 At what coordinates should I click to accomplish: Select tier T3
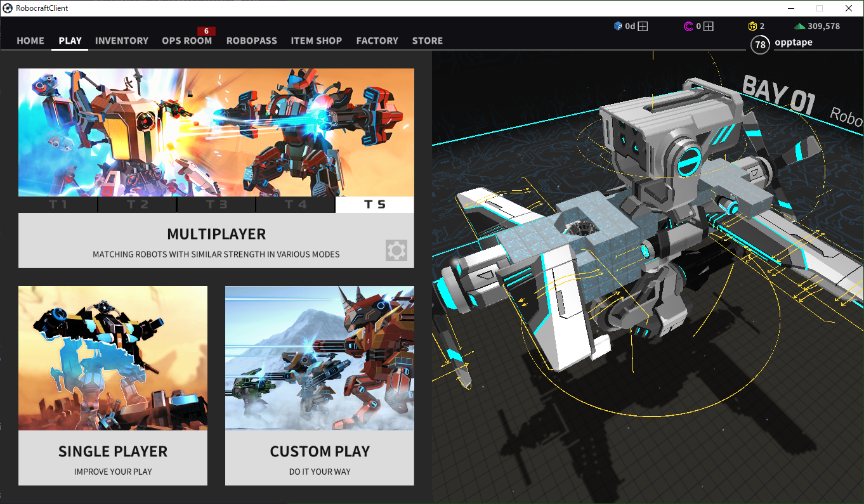coord(216,205)
